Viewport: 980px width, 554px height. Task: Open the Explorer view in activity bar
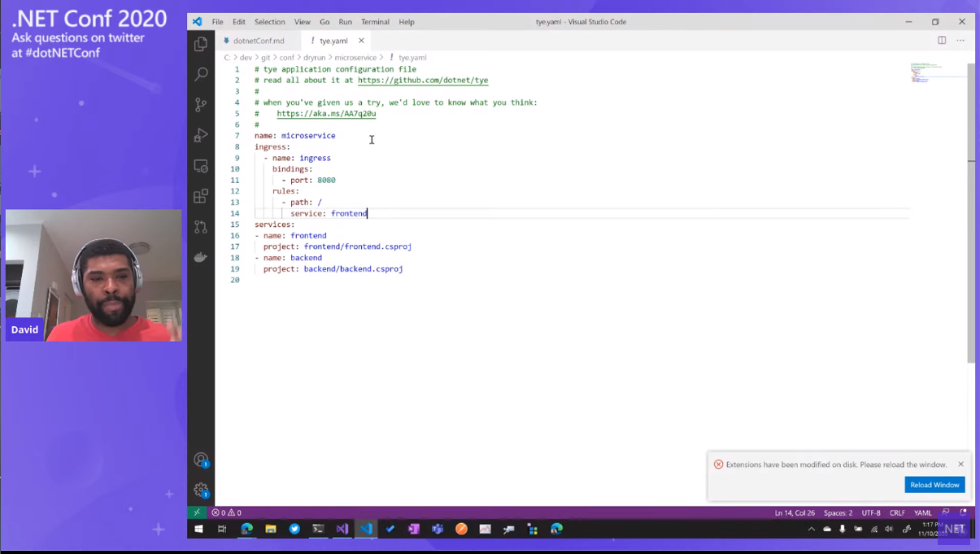201,45
